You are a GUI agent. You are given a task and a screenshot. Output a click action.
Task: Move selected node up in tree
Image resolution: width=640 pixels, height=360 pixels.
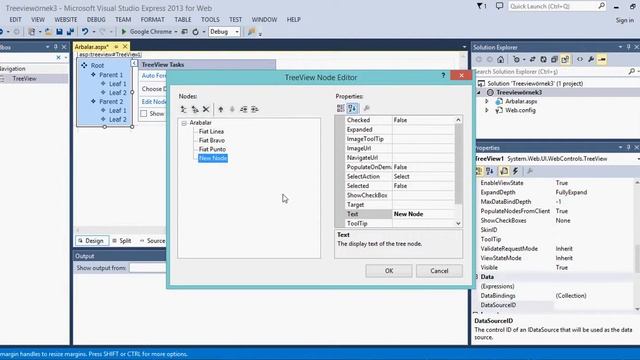coord(221,109)
